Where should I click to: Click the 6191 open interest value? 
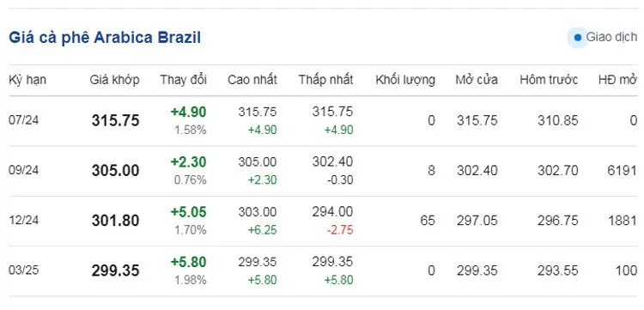click(x=623, y=171)
